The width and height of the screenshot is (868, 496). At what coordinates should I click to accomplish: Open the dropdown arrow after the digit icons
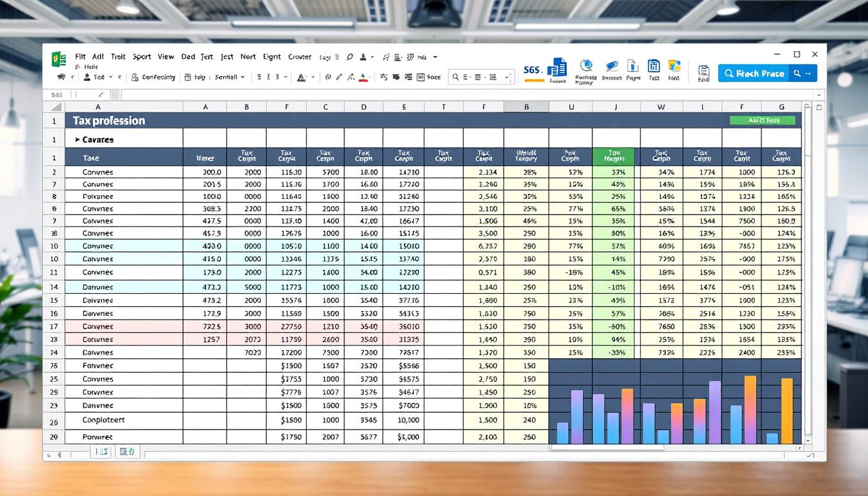click(x=285, y=77)
